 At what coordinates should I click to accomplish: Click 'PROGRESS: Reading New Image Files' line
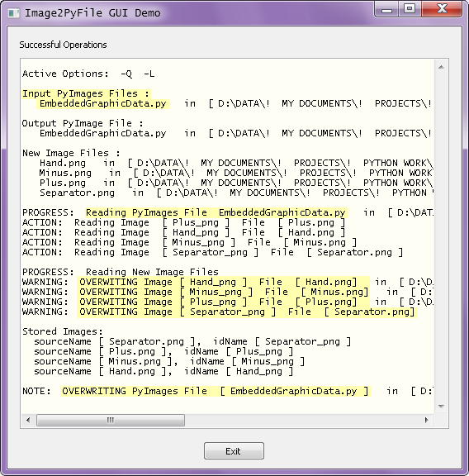click(121, 272)
